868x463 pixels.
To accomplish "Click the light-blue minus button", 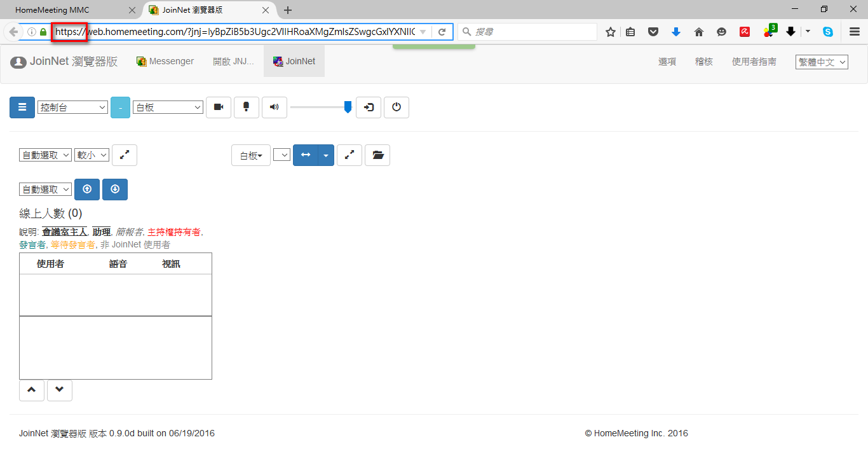I will (120, 107).
